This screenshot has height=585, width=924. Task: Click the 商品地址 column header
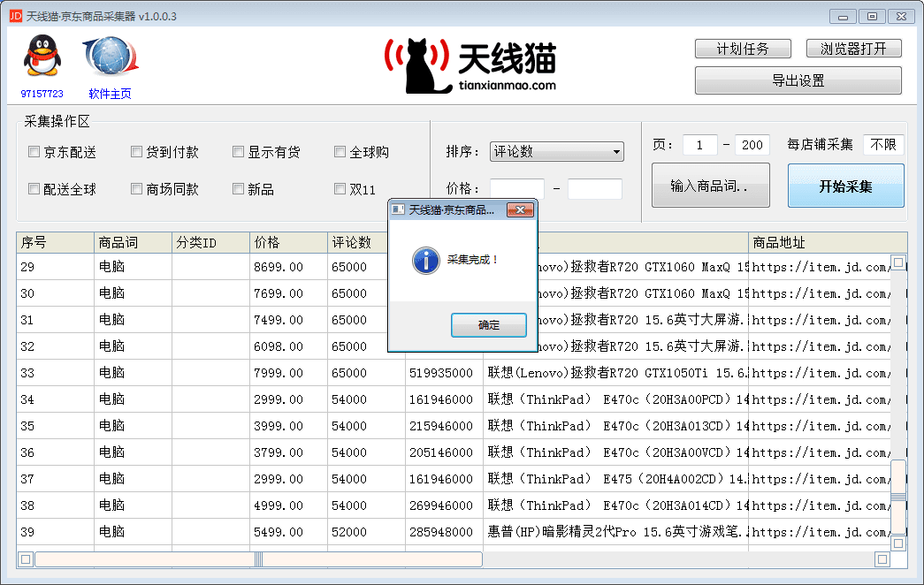tap(828, 242)
